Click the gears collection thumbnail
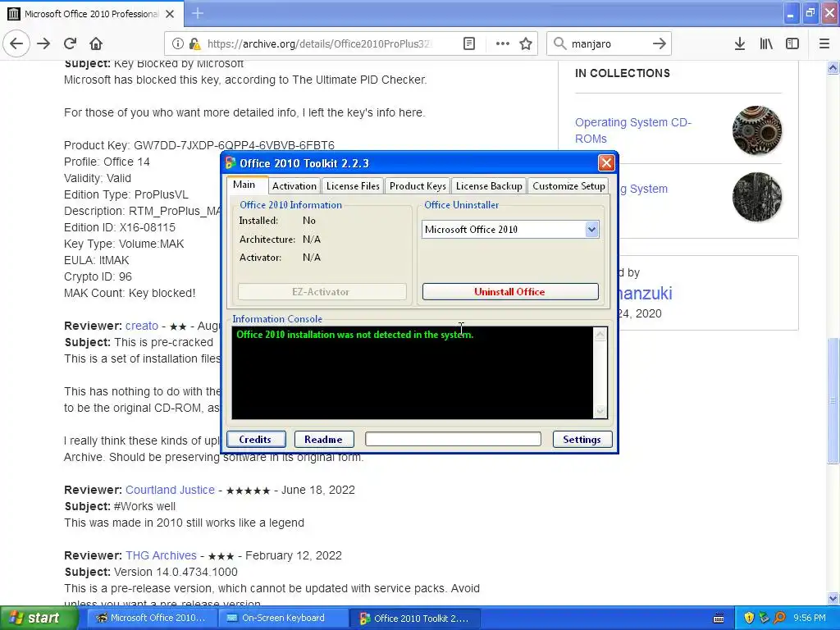 757,130
